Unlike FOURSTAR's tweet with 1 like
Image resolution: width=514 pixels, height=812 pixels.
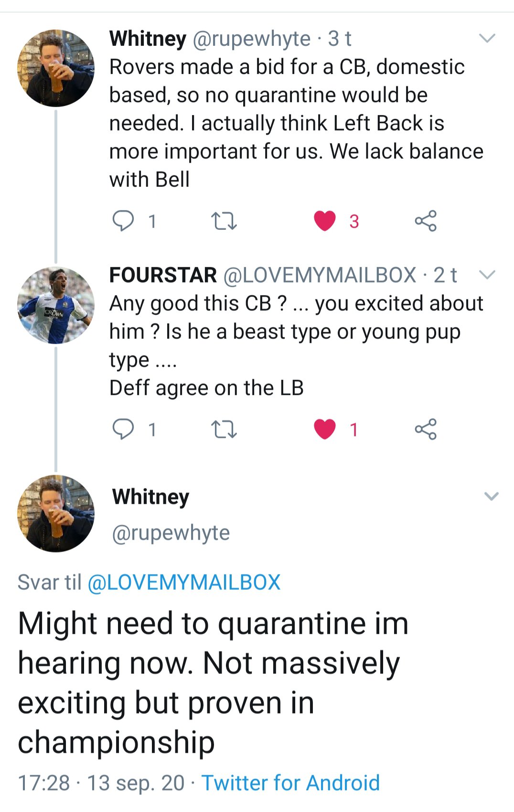point(325,429)
